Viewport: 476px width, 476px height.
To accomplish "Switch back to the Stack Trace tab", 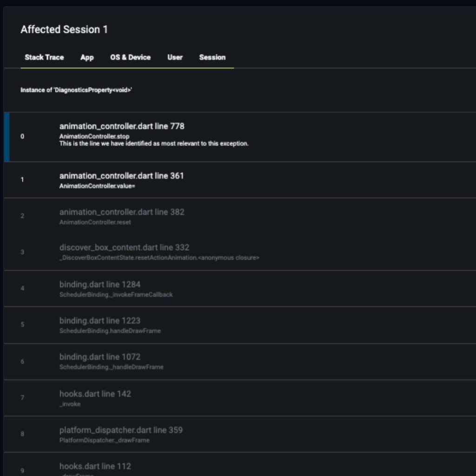I will coord(44,57).
